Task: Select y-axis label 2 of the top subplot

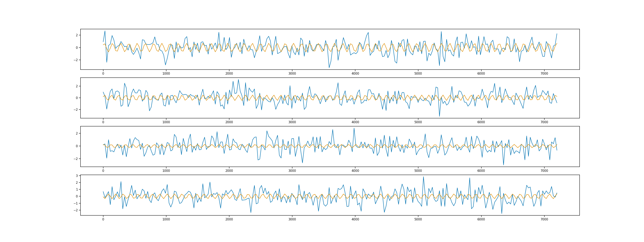Action: point(77,35)
